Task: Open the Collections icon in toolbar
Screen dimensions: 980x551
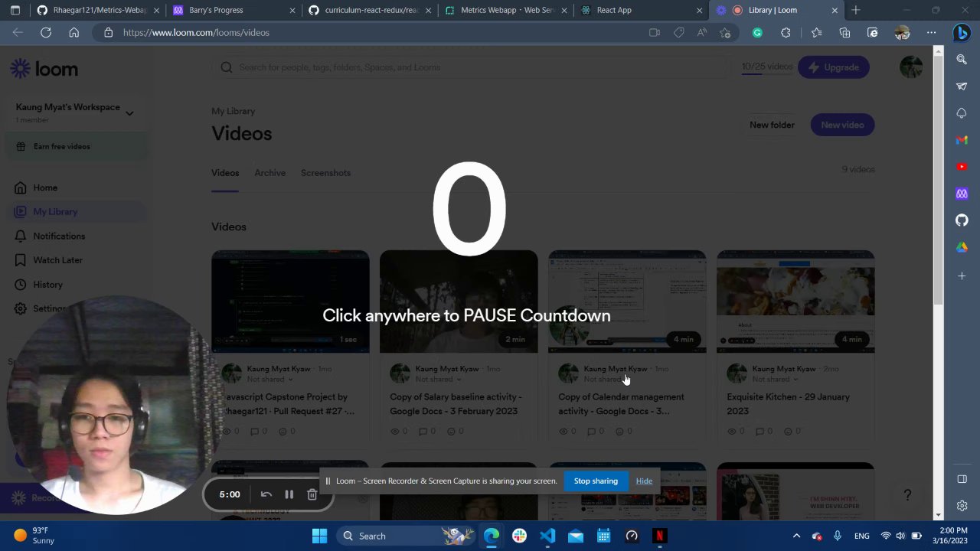Action: click(x=844, y=33)
